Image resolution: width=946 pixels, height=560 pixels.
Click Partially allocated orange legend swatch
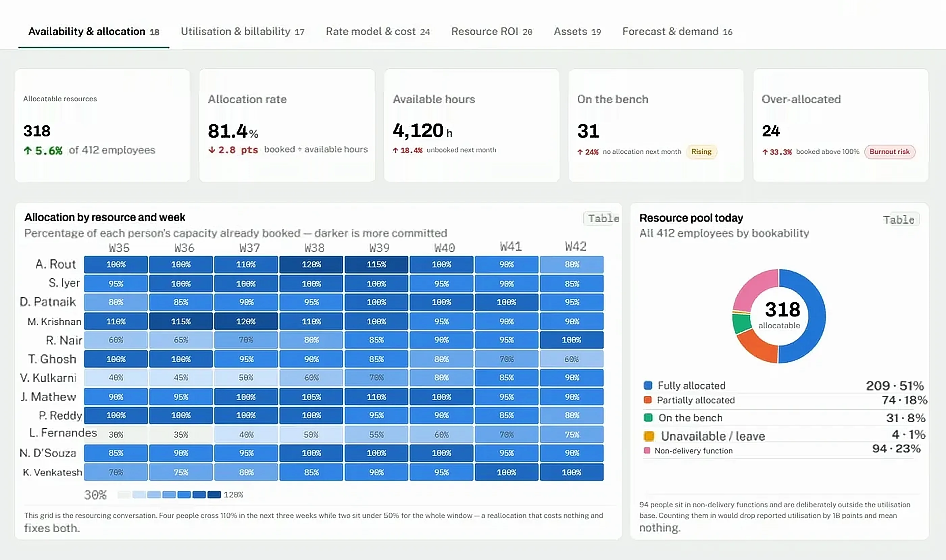(x=648, y=400)
